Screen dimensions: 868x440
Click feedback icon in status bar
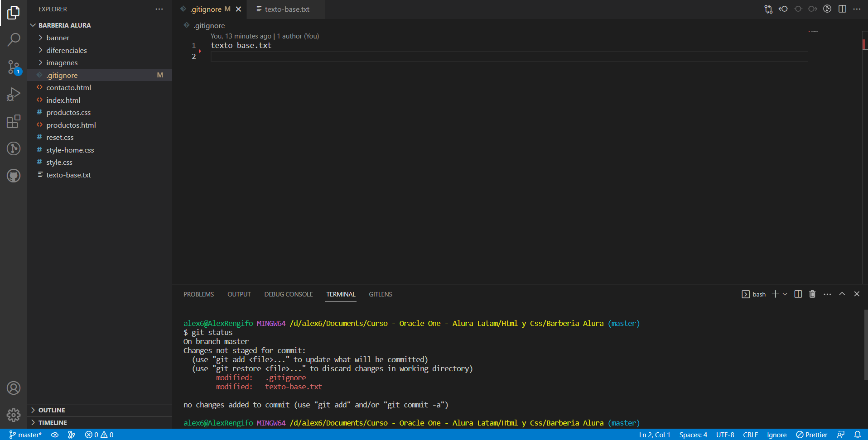click(x=841, y=435)
